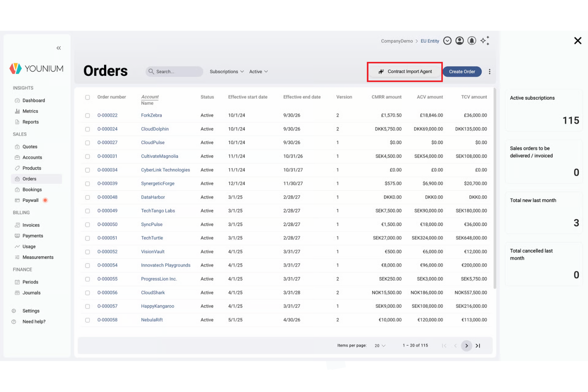
Task: Click the AI sparkles assistant icon
Action: pos(485,41)
